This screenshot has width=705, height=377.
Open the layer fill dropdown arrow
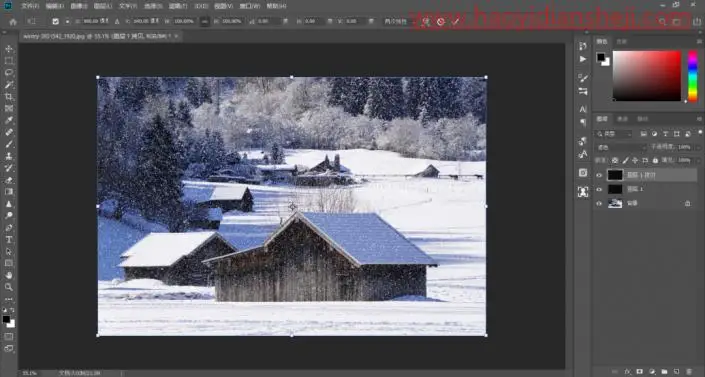[x=698, y=160]
